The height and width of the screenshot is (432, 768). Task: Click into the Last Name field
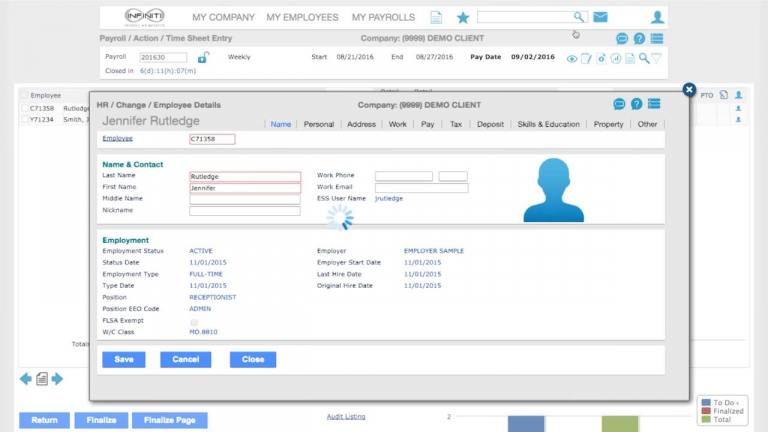245,176
